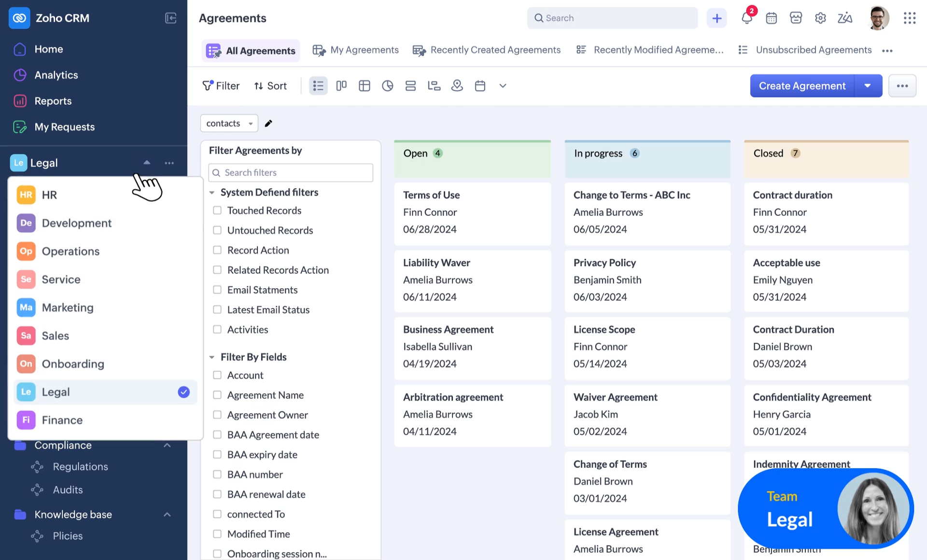
Task: Open the Filter button
Action: click(x=221, y=86)
